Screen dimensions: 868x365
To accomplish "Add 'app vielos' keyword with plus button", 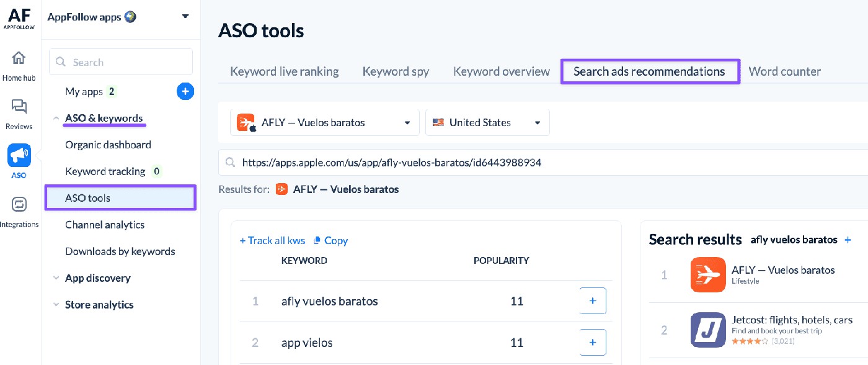I will click(x=593, y=342).
